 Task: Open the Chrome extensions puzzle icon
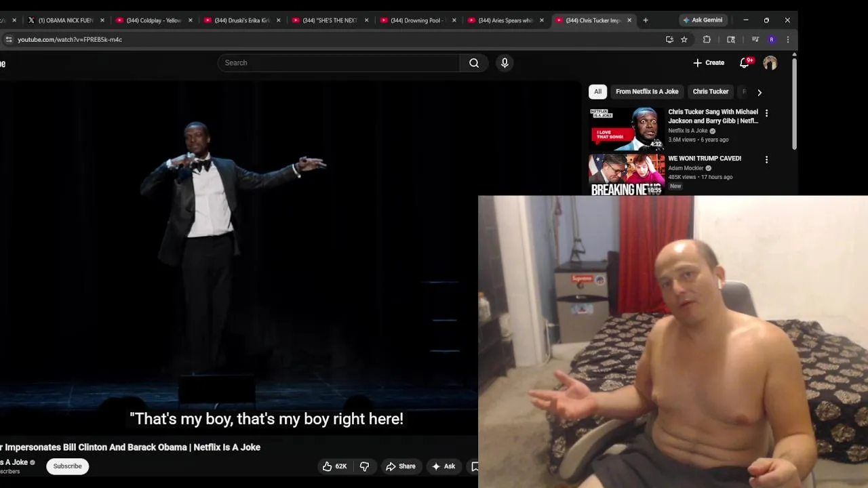point(707,39)
